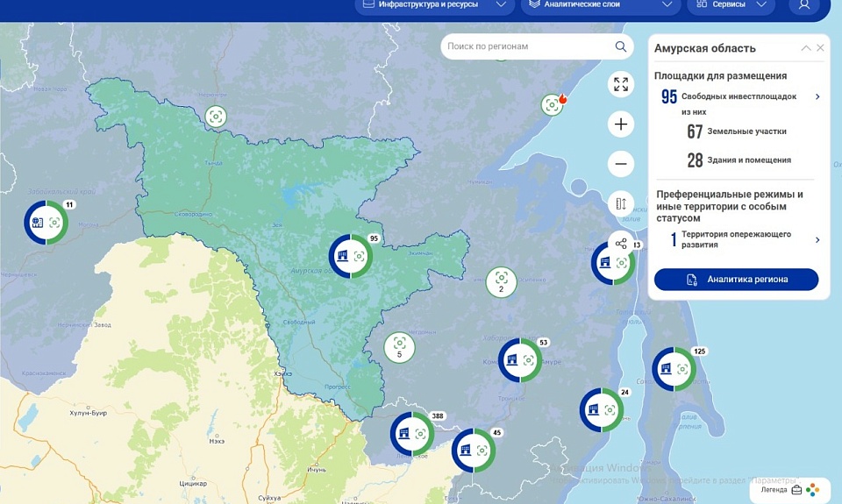The image size is (842, 504).
Task: Open the 'Свободных инвестплощадок' list
Action: [x=817, y=96]
